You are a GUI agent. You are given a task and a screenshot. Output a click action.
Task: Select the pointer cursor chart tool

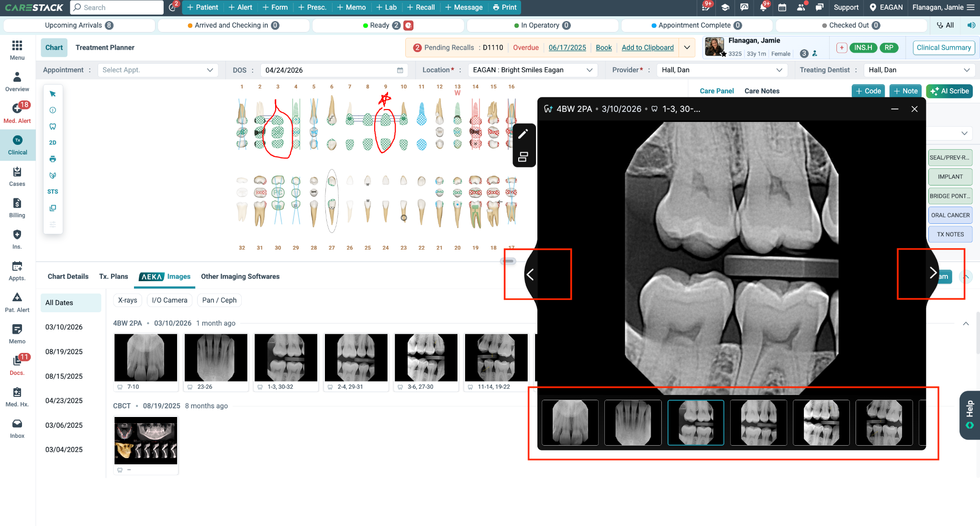point(53,94)
